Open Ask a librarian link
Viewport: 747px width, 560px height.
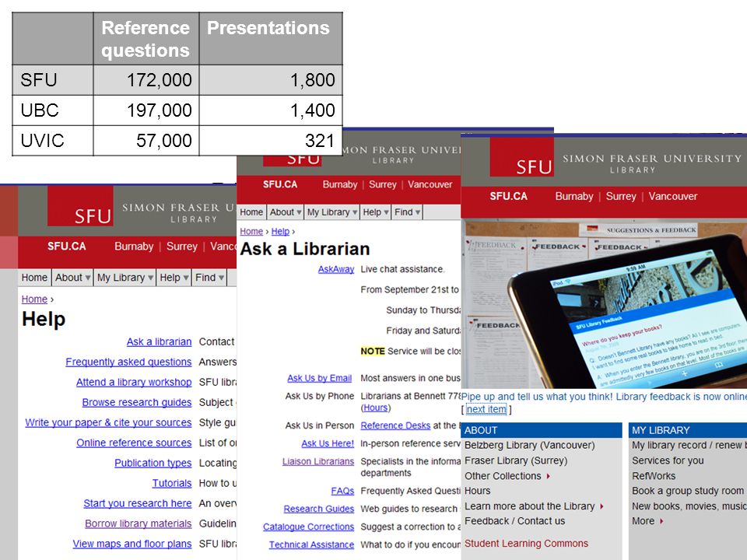point(159,342)
